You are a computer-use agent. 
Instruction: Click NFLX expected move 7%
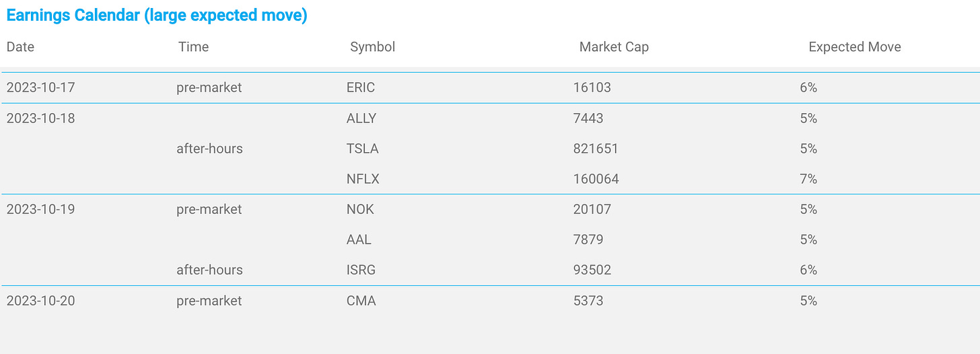pyautogui.click(x=808, y=179)
